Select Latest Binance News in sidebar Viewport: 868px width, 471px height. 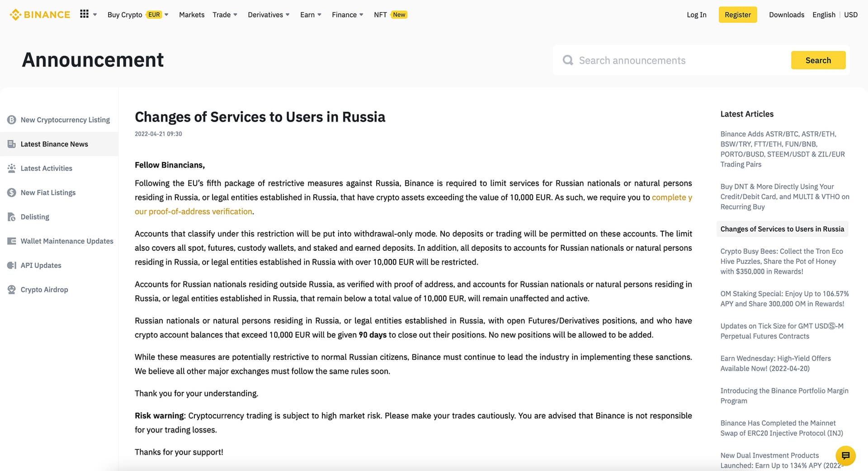point(54,144)
